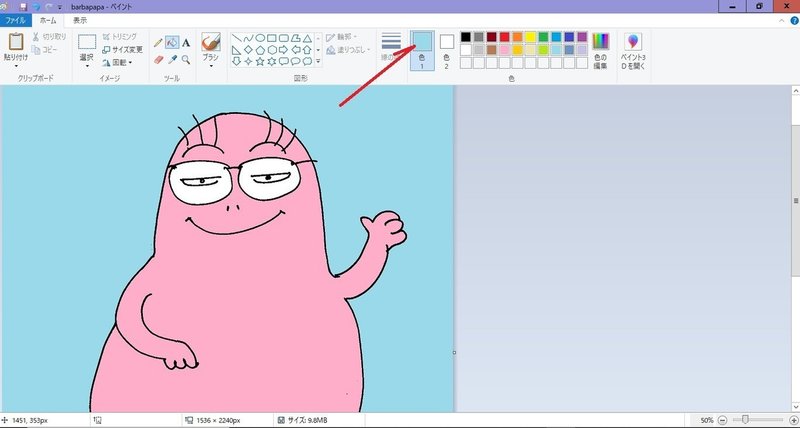Click Resize (サイズ変更) button

coord(122,50)
